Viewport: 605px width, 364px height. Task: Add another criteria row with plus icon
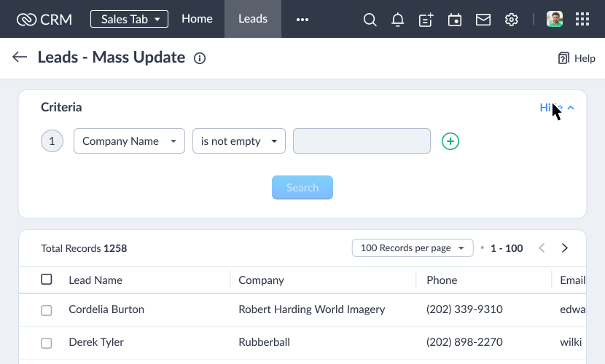[450, 141]
